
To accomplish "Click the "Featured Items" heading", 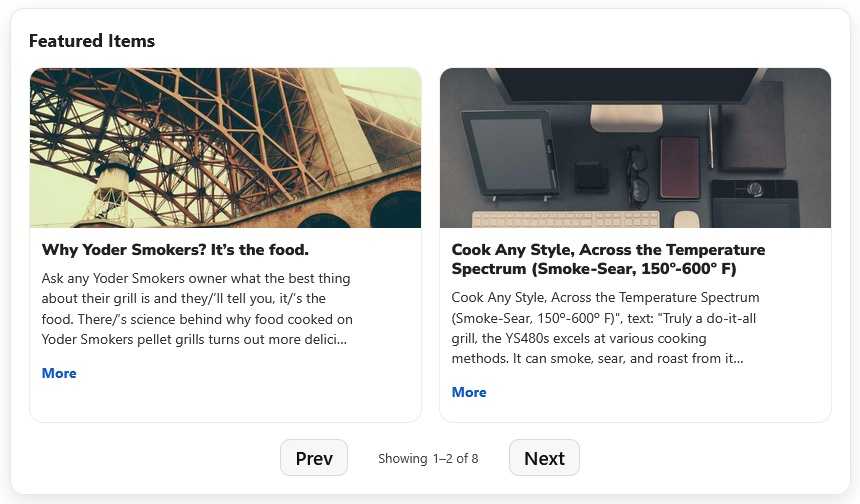I will click(x=92, y=41).
